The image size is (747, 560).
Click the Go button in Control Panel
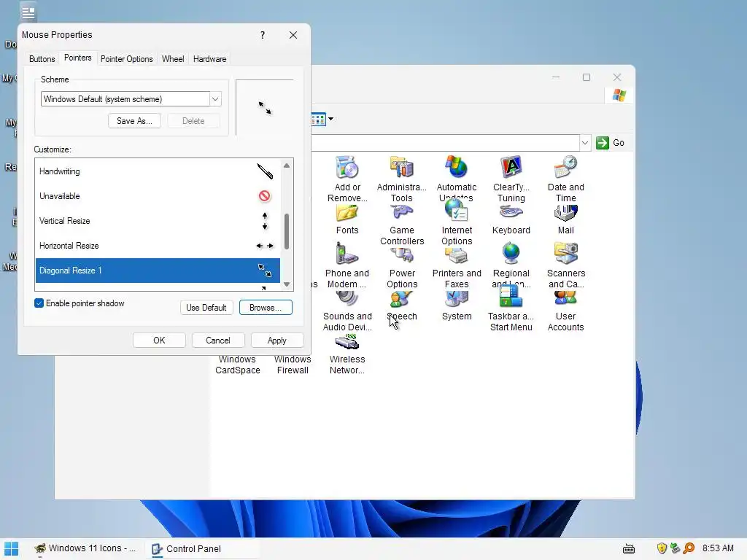[611, 143]
